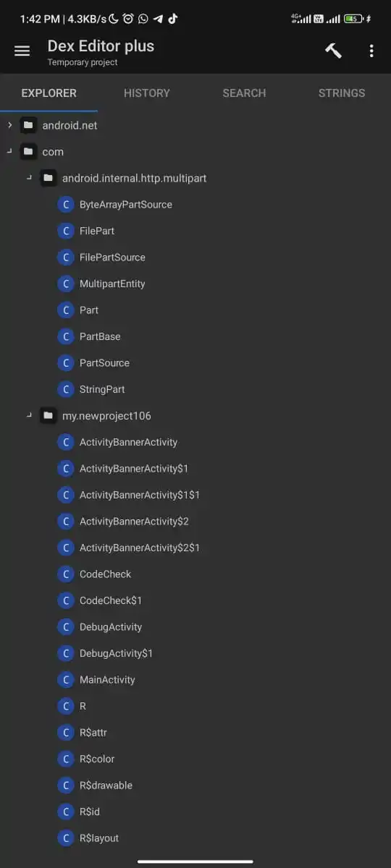Open the DebugActivity class

pos(111,627)
